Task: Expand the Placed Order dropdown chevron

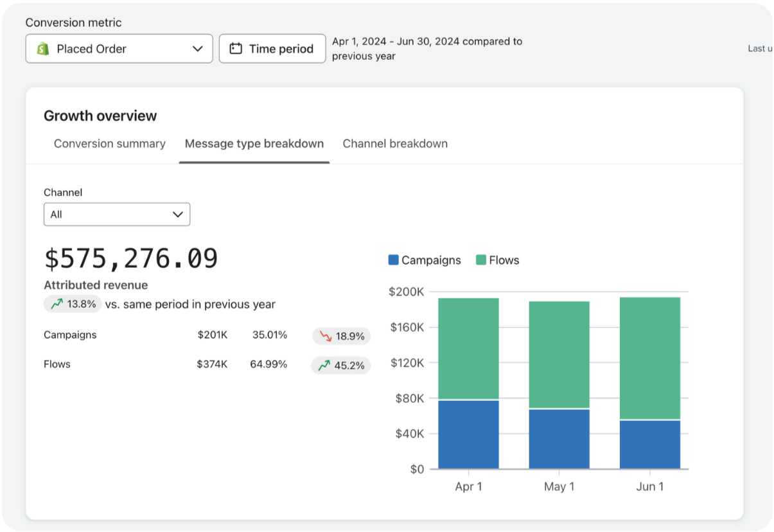Action: [x=197, y=49]
